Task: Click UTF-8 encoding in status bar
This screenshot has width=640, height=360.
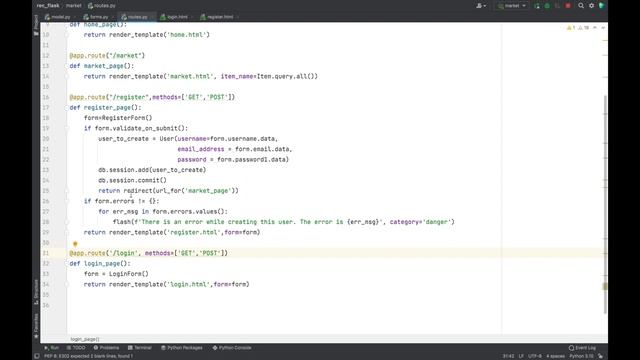Action: tap(535, 356)
